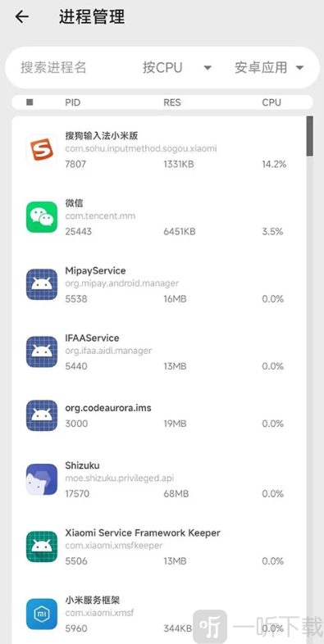Screen dimensions: 324x644
Task: Click the vertical scrollbar thumb
Action: 309,136
